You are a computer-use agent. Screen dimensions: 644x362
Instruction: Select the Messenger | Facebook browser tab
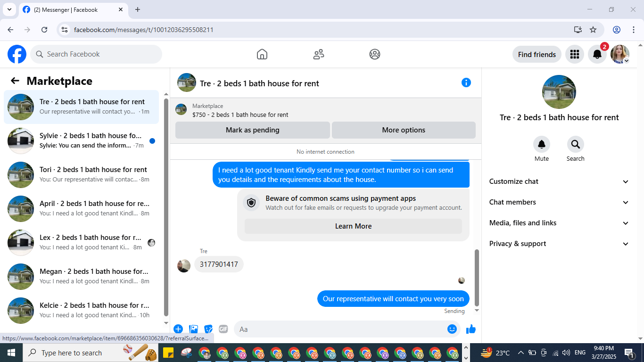point(73,9)
